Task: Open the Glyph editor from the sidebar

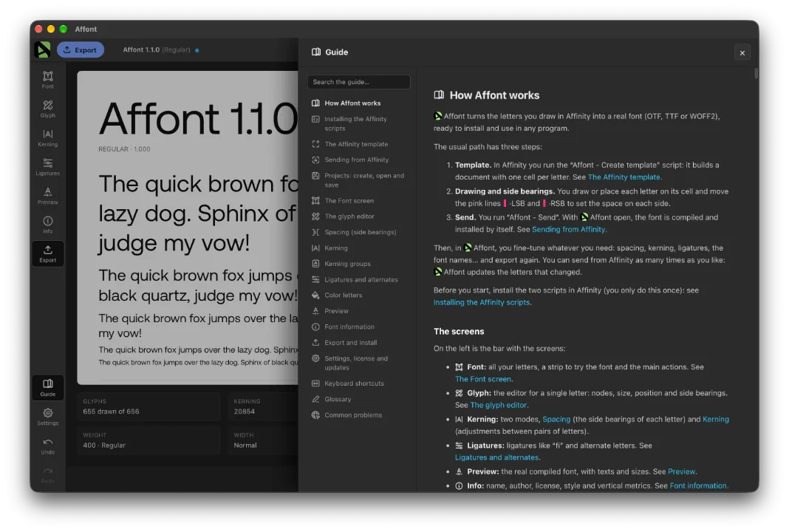Action: (x=48, y=109)
